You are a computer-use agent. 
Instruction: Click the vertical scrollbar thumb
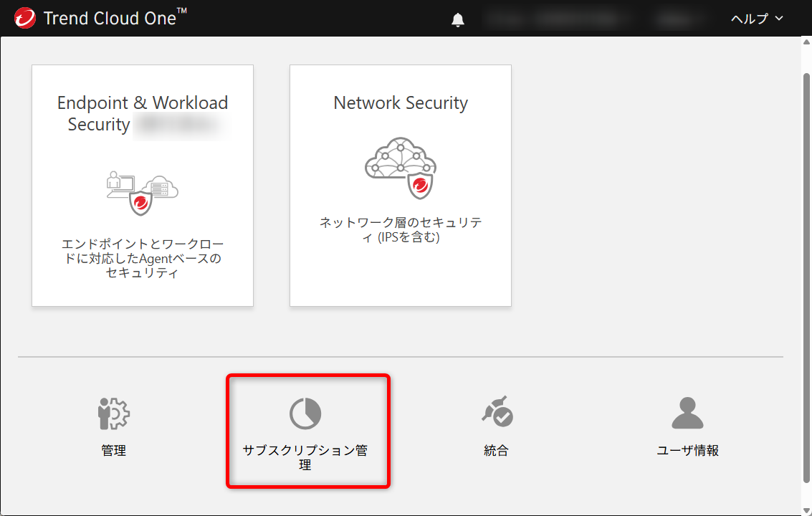tap(806, 278)
